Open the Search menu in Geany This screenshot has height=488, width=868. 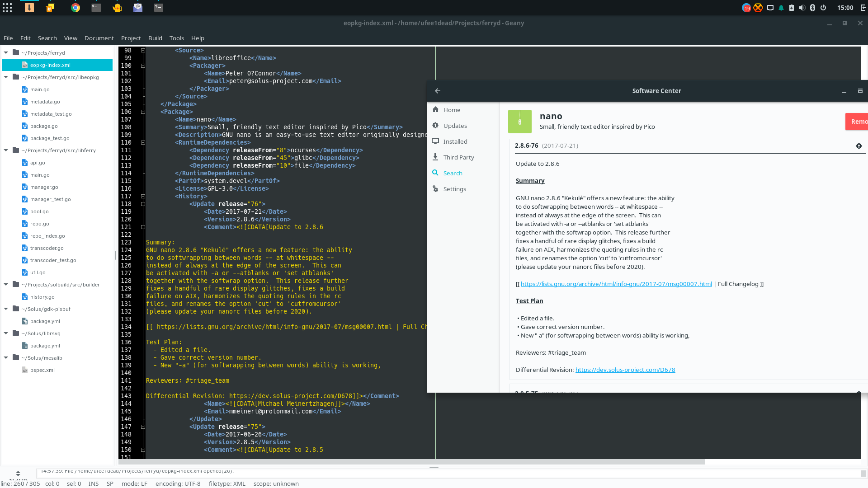(47, 38)
